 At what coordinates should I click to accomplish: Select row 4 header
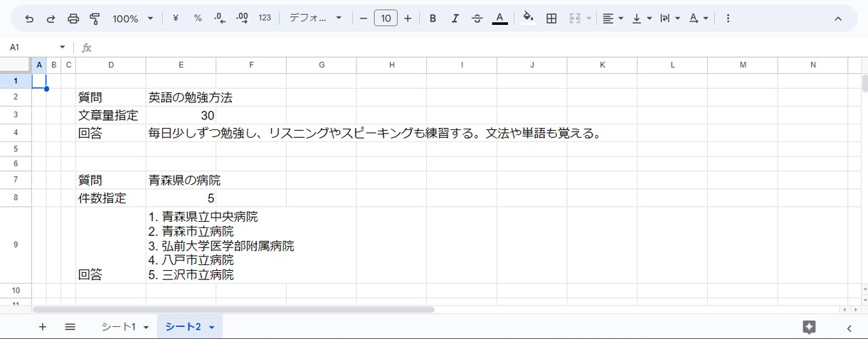pos(16,133)
